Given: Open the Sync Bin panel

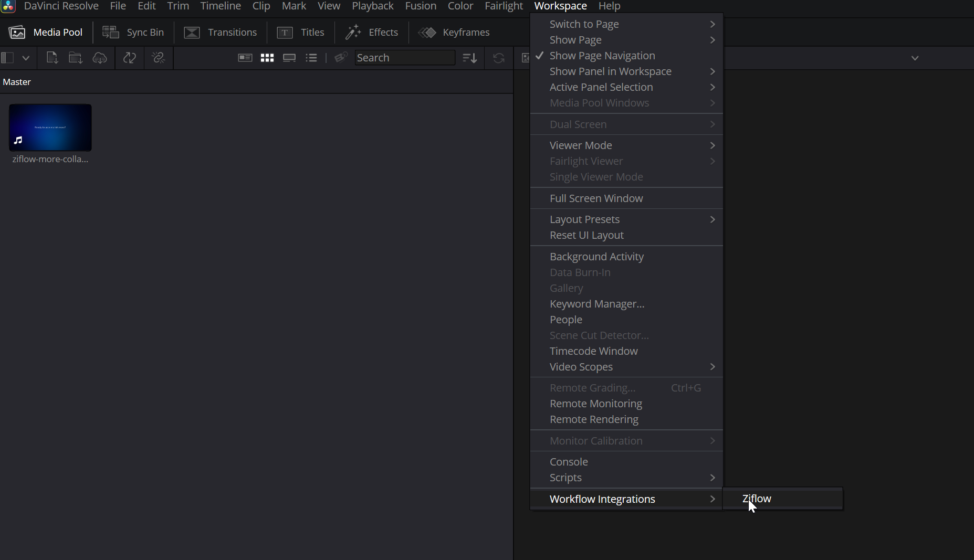Looking at the screenshot, I should 133,32.
